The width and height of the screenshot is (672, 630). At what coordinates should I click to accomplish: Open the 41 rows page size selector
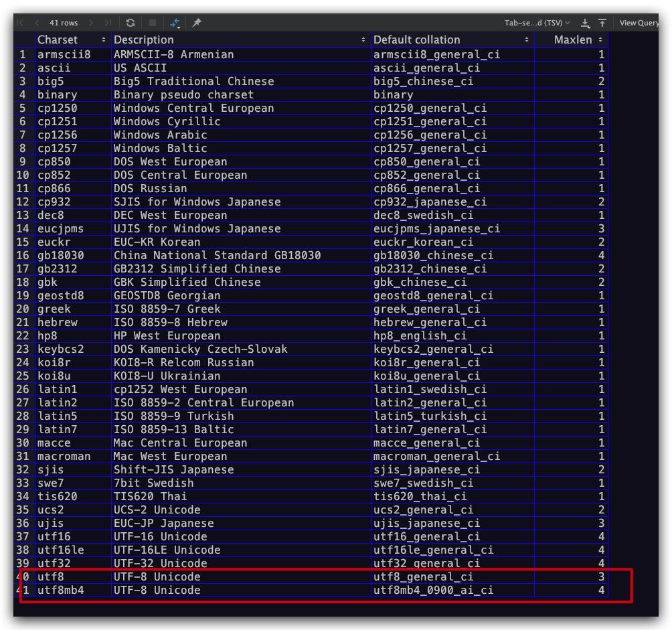64,23
